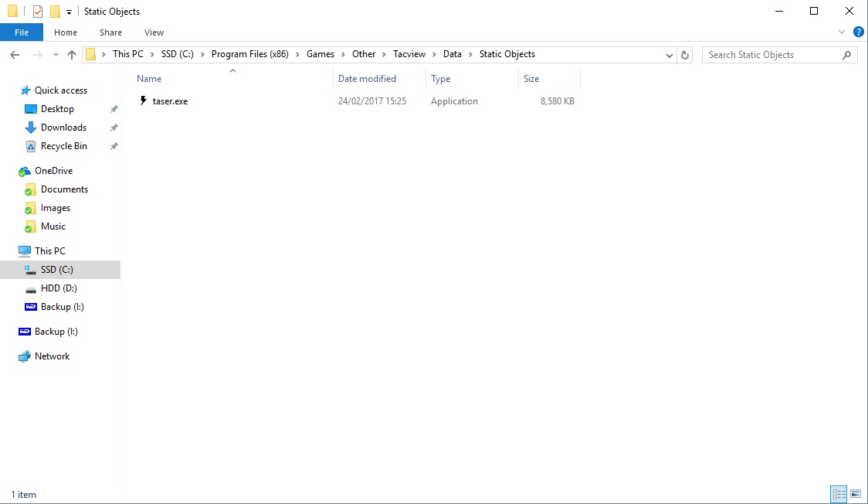Select Data breadcrumb in address bar

pyautogui.click(x=453, y=54)
